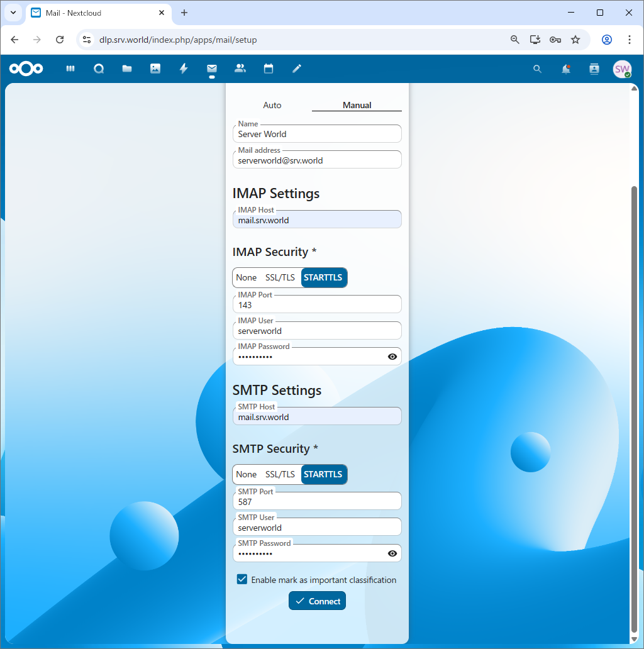Viewport: 644px width, 649px height.
Task: Install app icon in address bar
Action: tap(535, 40)
